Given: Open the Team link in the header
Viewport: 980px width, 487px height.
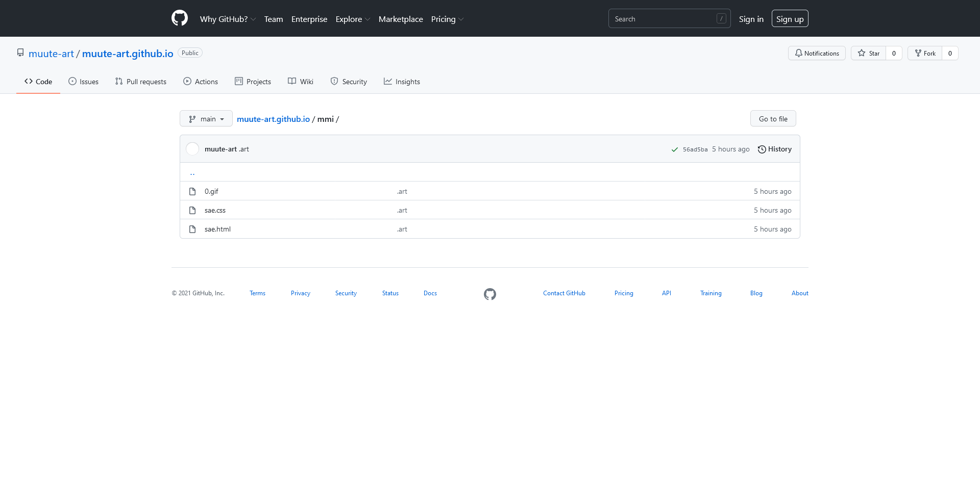Looking at the screenshot, I should pos(274,19).
